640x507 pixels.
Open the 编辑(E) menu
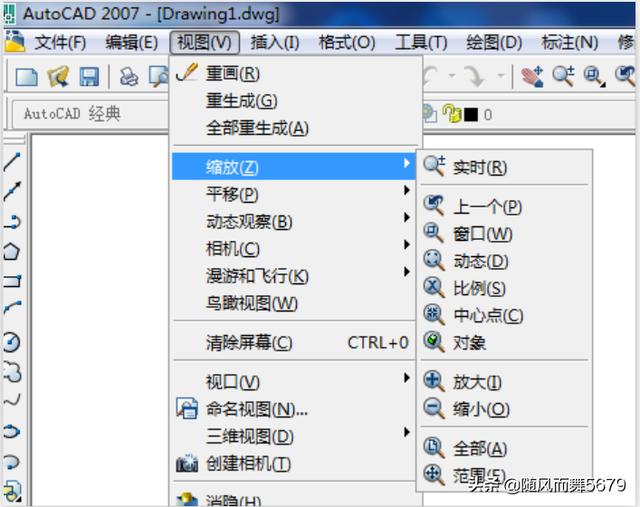(131, 42)
